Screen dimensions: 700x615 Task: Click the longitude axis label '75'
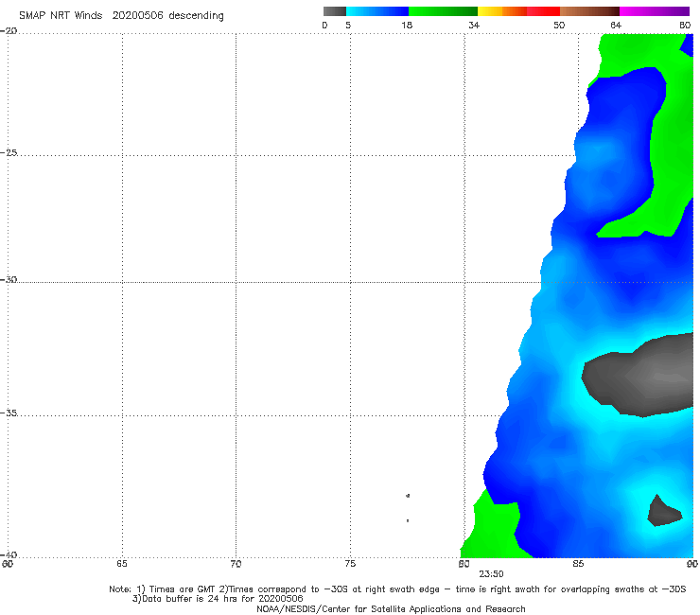[350, 564]
